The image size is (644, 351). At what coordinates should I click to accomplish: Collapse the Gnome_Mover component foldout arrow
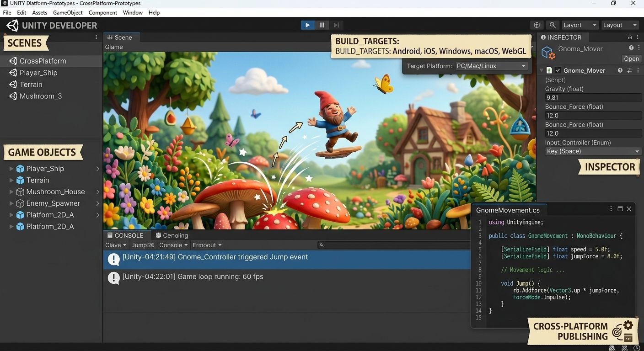542,70
